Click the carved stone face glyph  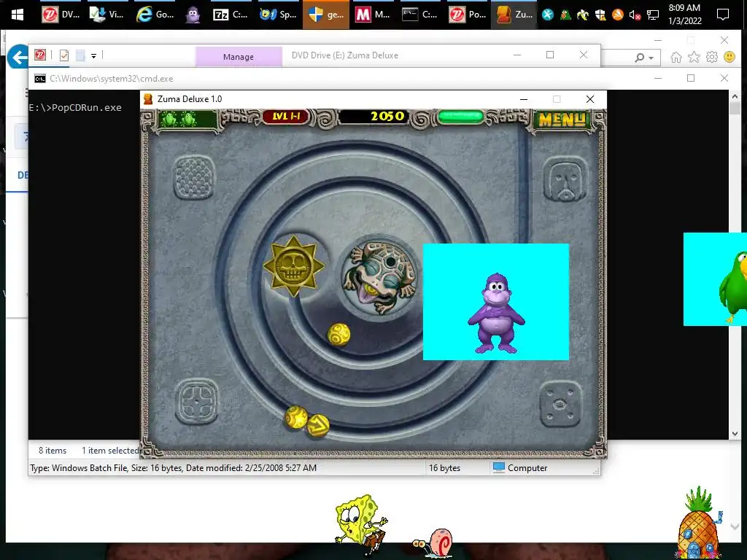565,181
